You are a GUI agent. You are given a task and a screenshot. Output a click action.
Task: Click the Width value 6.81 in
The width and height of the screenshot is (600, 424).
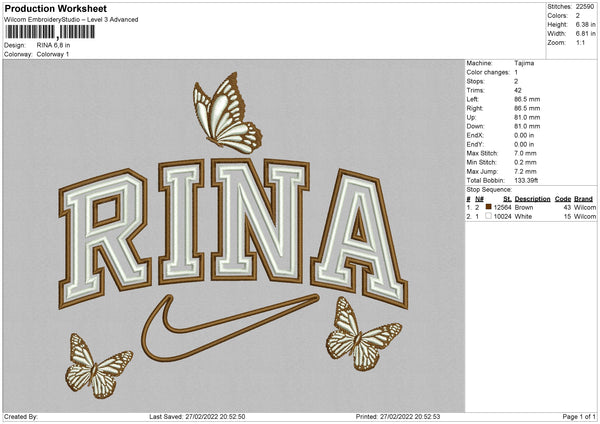(x=585, y=34)
